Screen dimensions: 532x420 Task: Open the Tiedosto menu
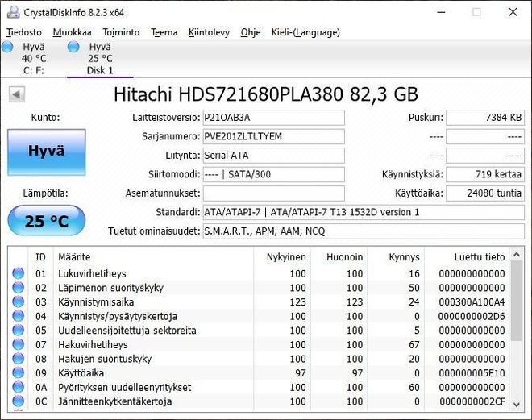click(24, 32)
